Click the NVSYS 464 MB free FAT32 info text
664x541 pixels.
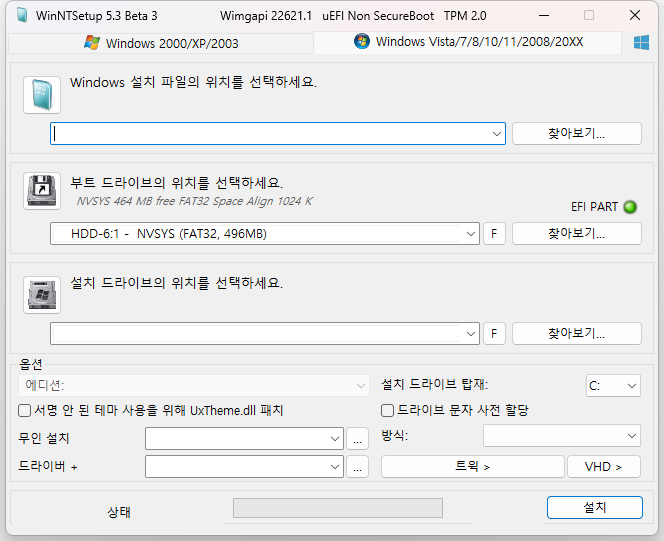coord(194,201)
